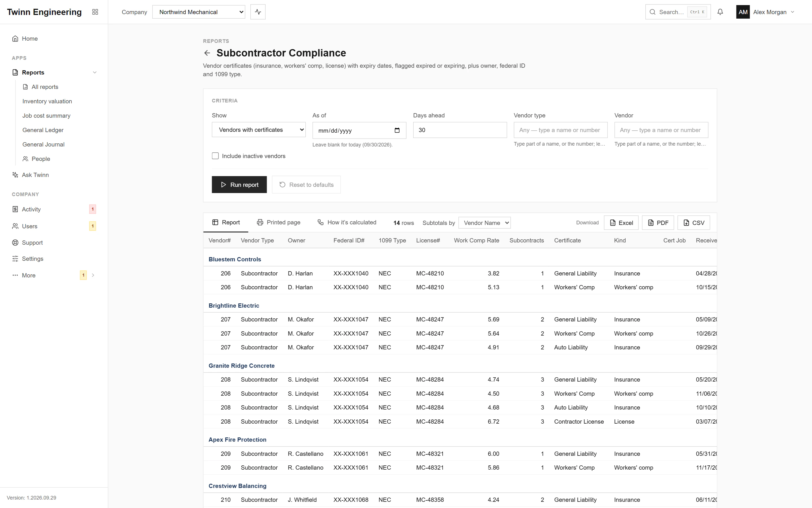Click the Home icon in the sidebar
This screenshot has width=812, height=508.
[15, 39]
